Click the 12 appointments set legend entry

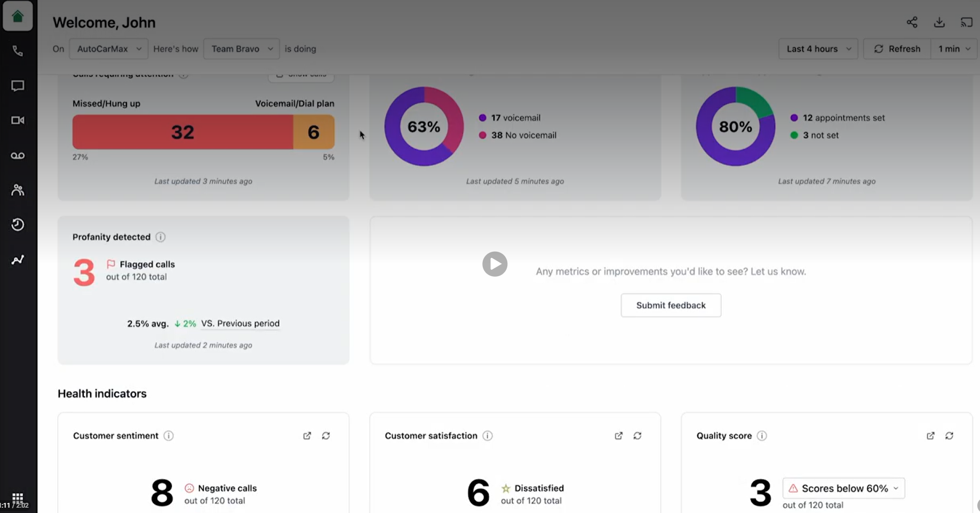click(838, 118)
